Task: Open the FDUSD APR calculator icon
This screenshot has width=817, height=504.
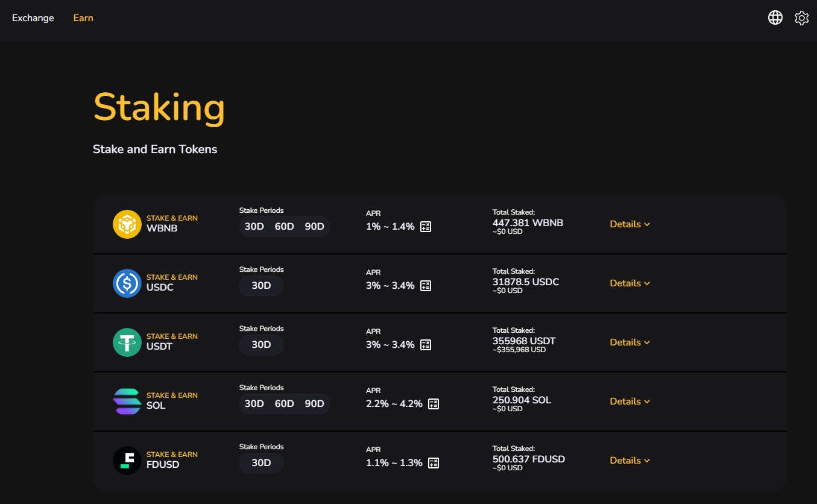Action: pyautogui.click(x=434, y=463)
